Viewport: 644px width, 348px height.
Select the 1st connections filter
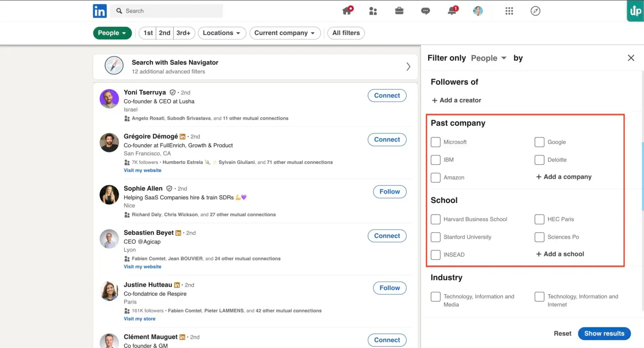point(148,33)
